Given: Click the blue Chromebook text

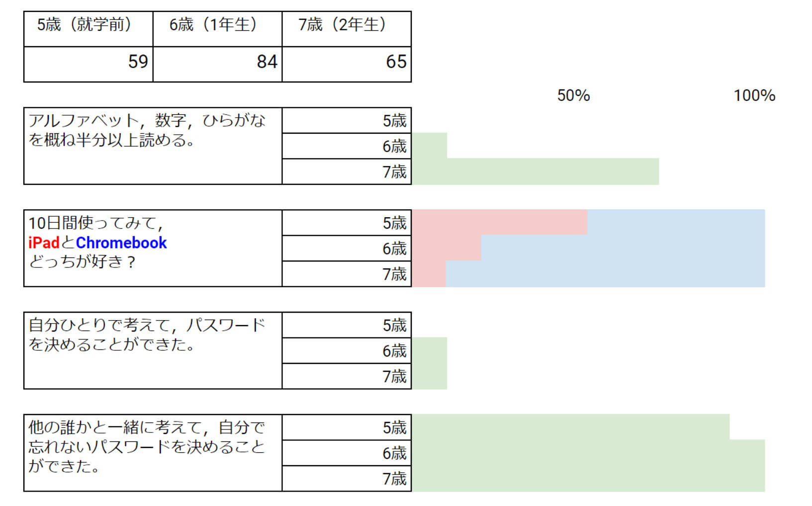Looking at the screenshot, I should [121, 243].
